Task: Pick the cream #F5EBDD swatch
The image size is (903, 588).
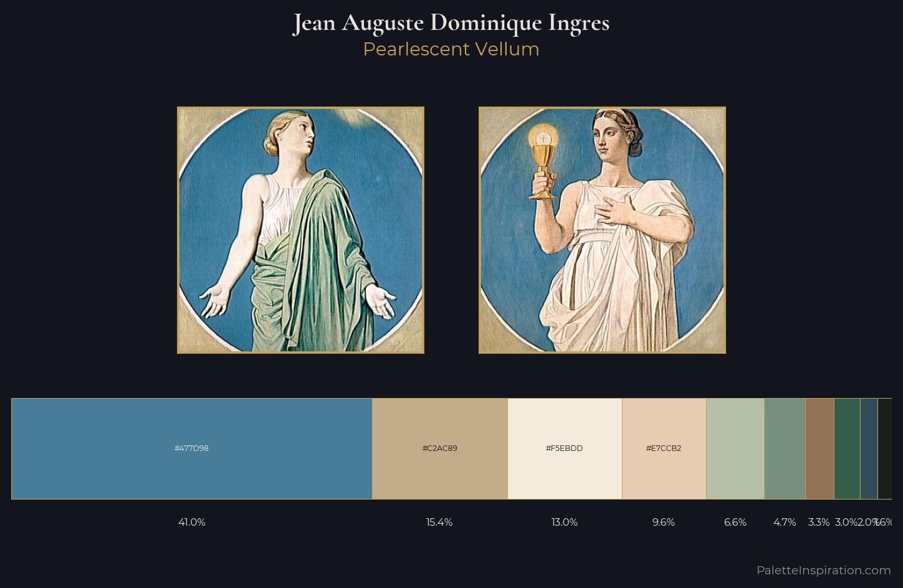Action: (565, 448)
